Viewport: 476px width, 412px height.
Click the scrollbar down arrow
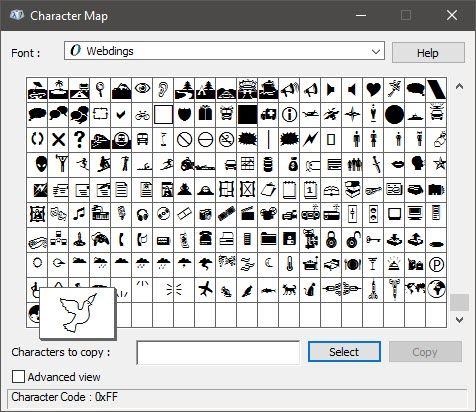[459, 319]
